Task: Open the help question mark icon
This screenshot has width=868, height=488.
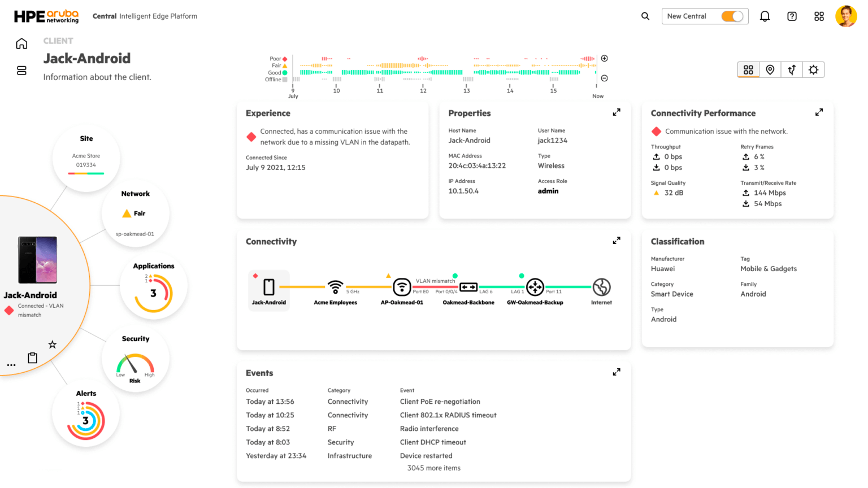Action: [792, 16]
